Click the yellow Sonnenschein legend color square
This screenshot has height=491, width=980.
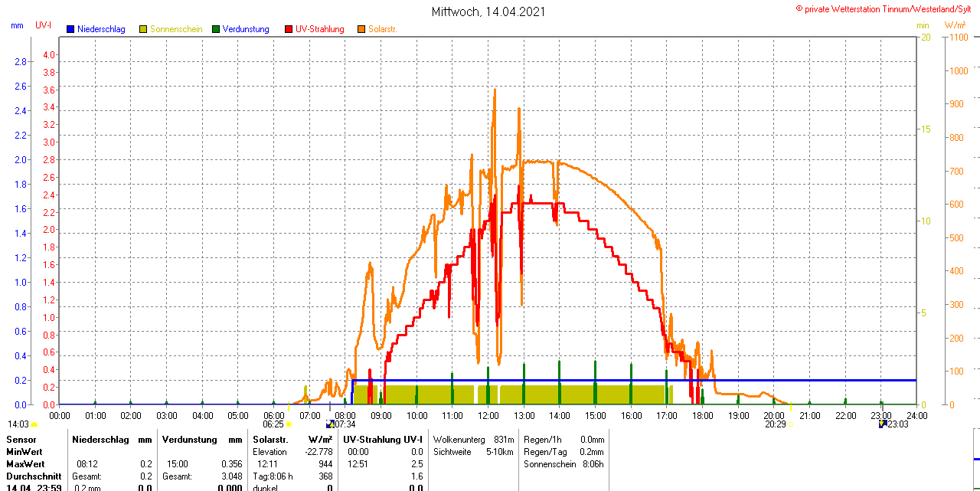(143, 29)
